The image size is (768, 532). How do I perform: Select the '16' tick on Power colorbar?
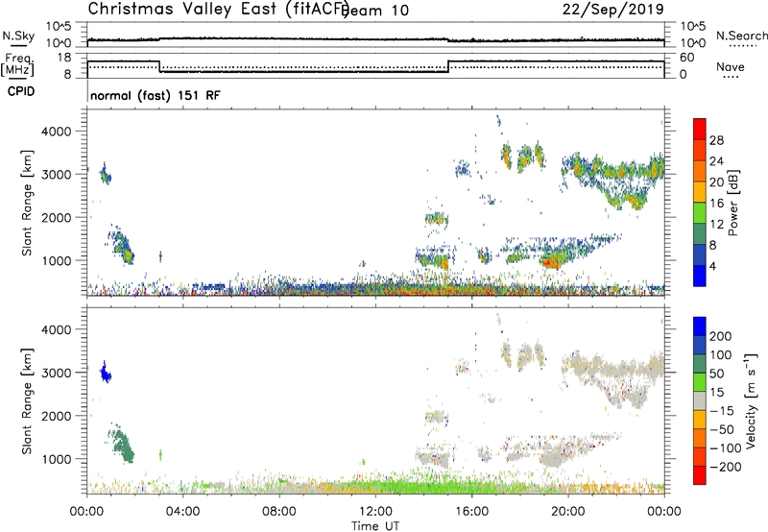pyautogui.click(x=716, y=204)
